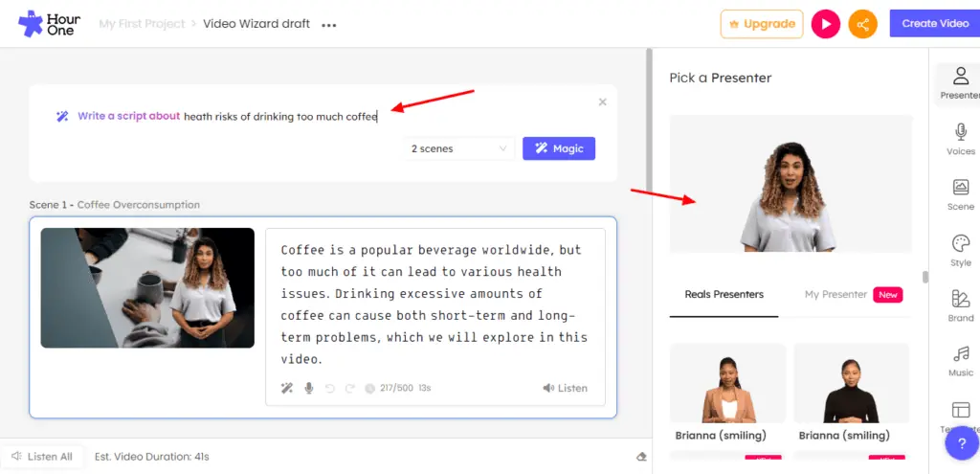Open the Style palette icon
This screenshot has width=980, height=474.
(961, 244)
